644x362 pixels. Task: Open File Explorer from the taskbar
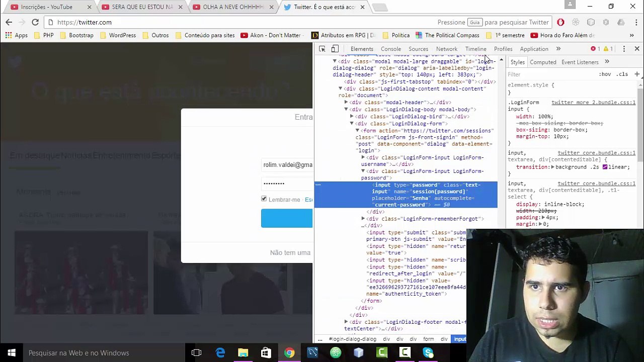tap(243, 352)
